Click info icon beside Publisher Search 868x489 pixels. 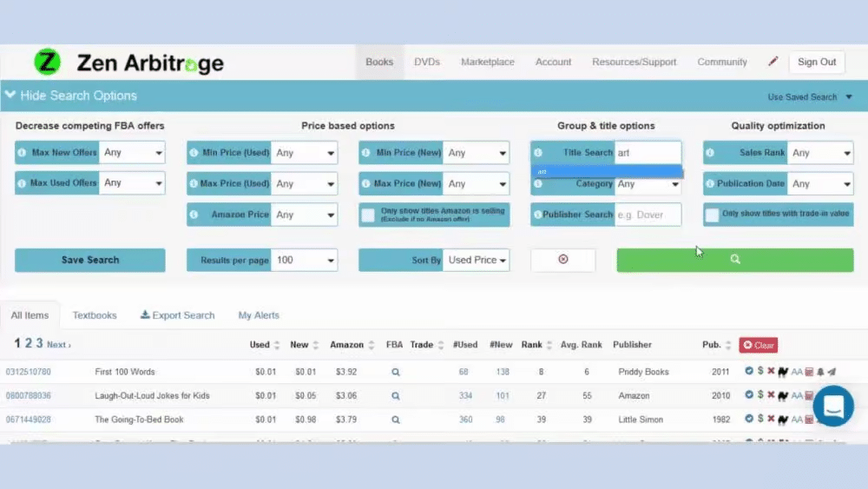(537, 215)
